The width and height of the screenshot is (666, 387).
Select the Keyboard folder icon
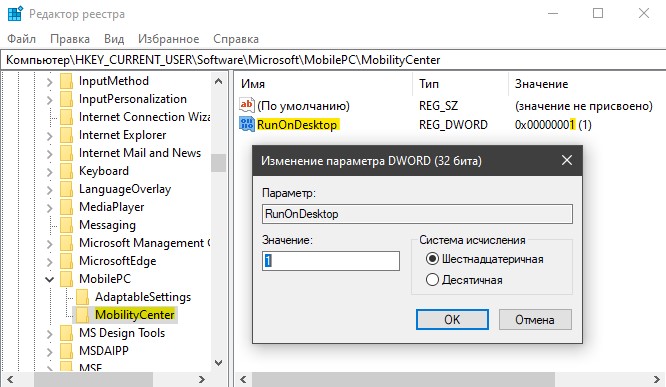click(x=66, y=171)
